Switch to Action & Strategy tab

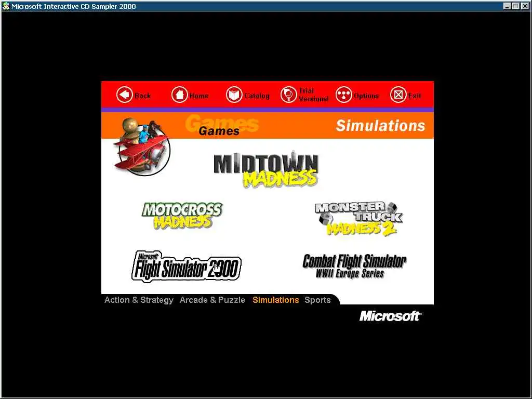click(x=139, y=300)
